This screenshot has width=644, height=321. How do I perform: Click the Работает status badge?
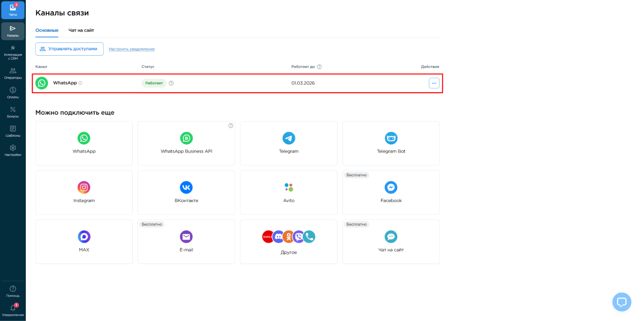(x=154, y=83)
